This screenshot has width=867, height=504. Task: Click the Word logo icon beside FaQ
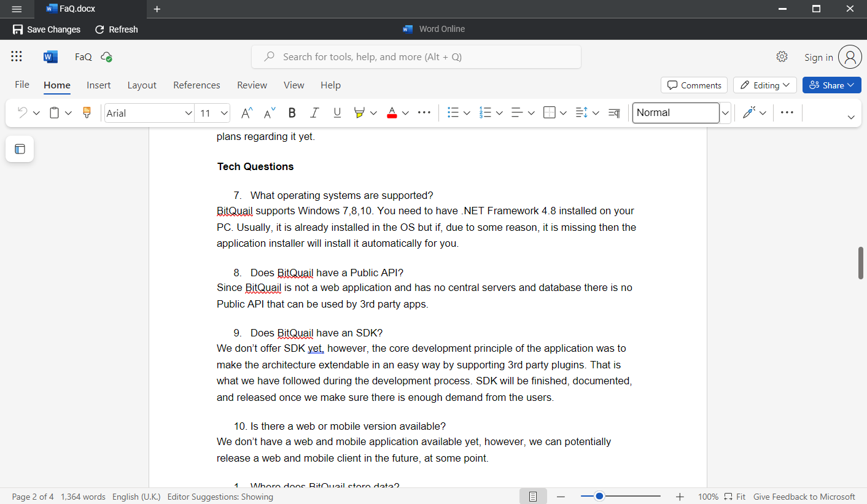point(50,56)
